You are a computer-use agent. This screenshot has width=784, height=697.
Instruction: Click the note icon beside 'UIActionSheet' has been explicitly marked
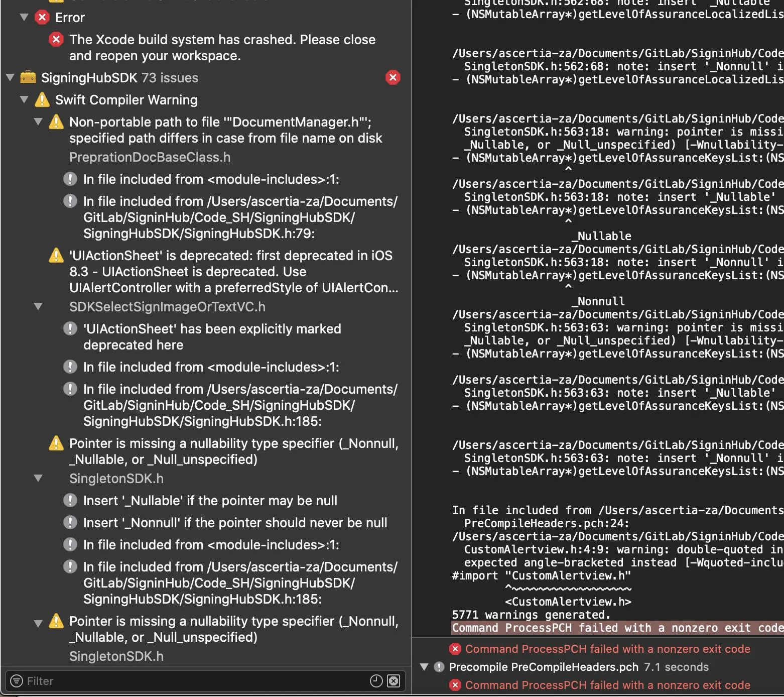tap(70, 328)
